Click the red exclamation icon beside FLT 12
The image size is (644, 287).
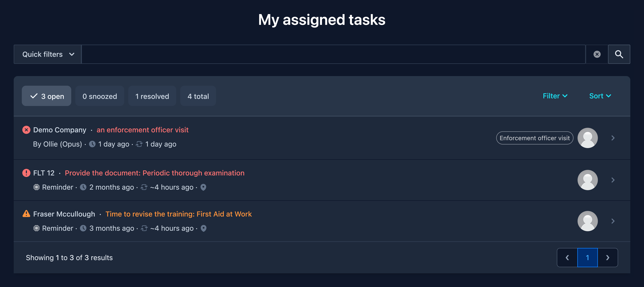[26, 173]
